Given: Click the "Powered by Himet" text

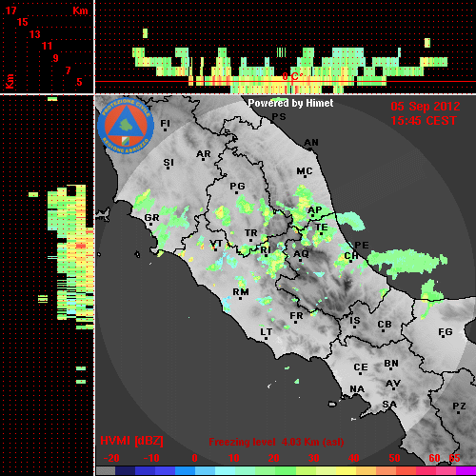Looking at the screenshot, I should click(x=290, y=103).
